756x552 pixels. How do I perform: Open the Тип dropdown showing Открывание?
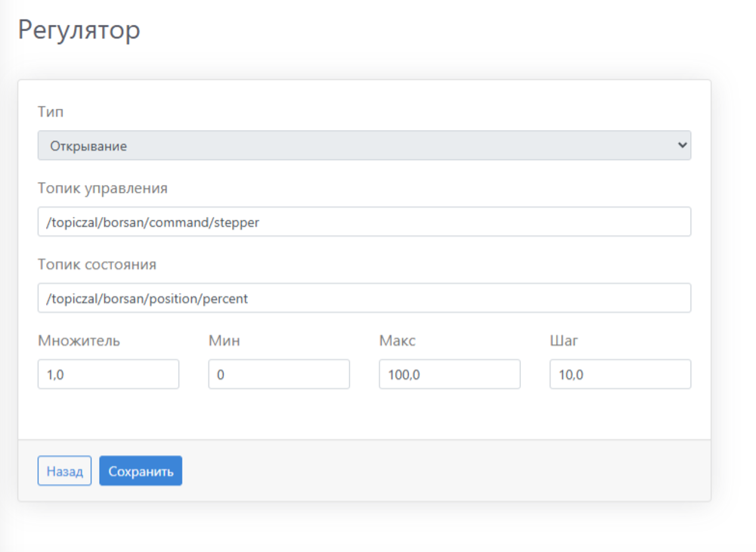[x=364, y=145]
